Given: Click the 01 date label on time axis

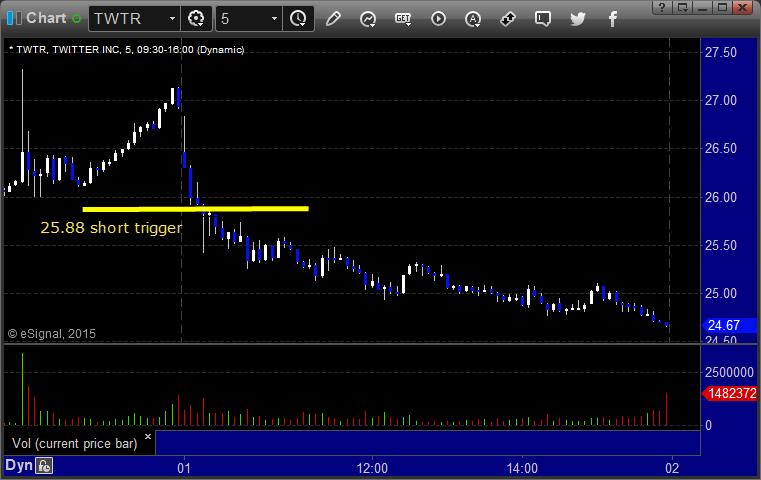Looking at the screenshot, I should (x=184, y=468).
